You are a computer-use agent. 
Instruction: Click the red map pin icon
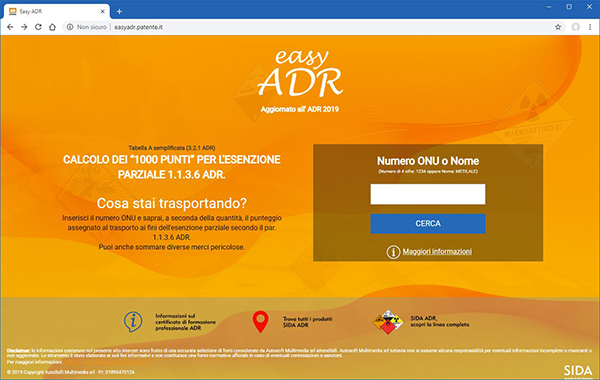(261, 321)
